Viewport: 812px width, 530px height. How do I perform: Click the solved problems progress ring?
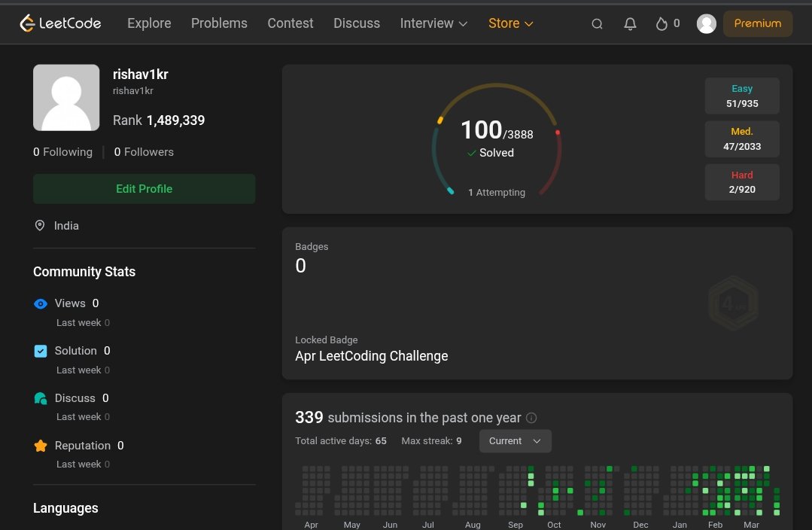click(x=497, y=140)
